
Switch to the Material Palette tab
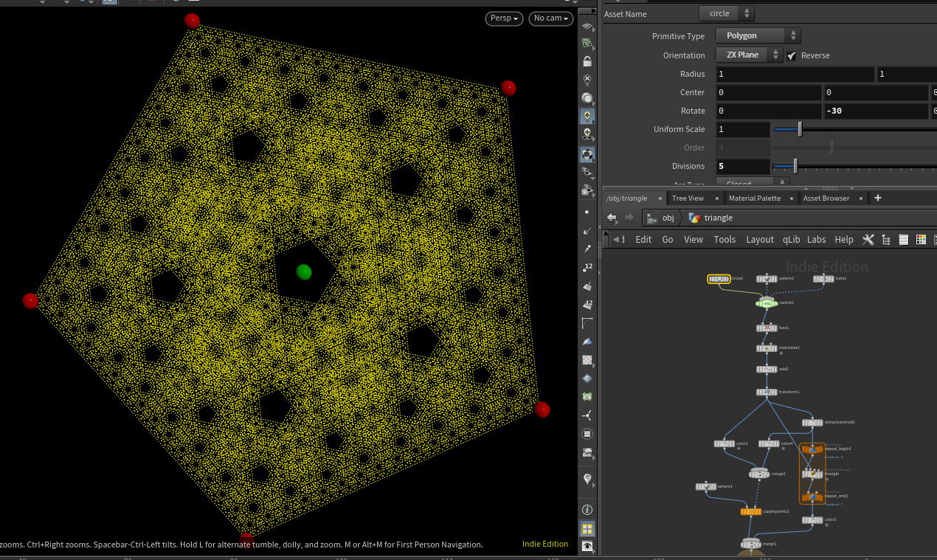[754, 198]
